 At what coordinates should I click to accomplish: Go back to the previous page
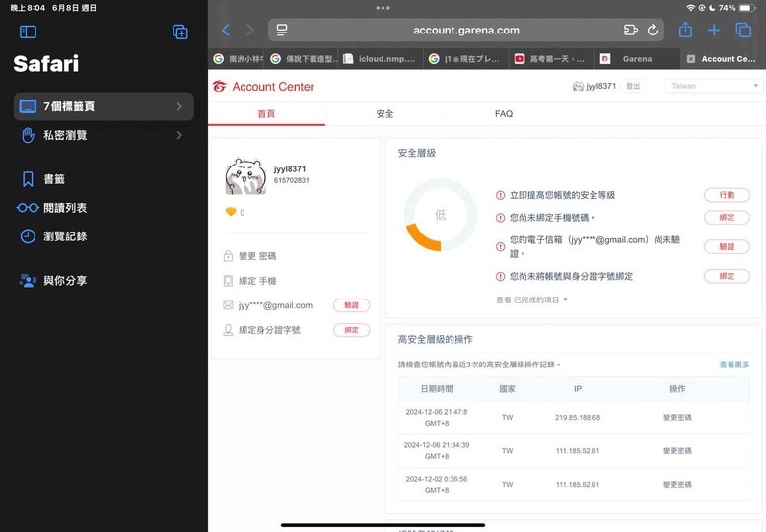225,31
